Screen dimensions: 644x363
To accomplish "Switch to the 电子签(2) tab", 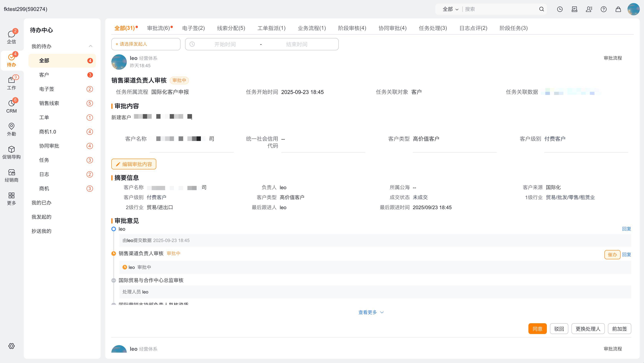I will (193, 28).
